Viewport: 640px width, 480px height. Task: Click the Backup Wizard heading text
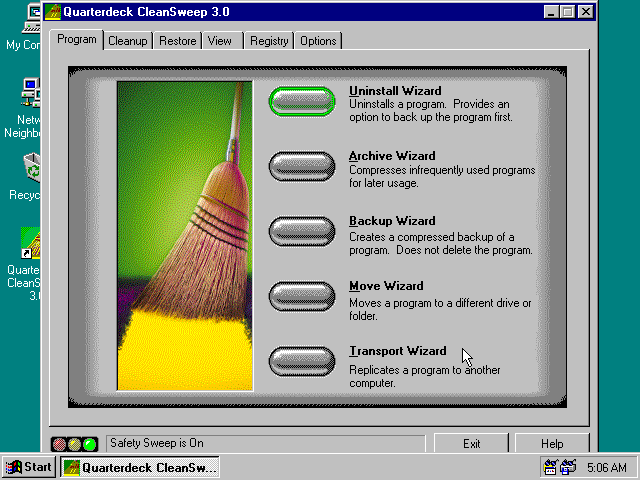pos(392,221)
